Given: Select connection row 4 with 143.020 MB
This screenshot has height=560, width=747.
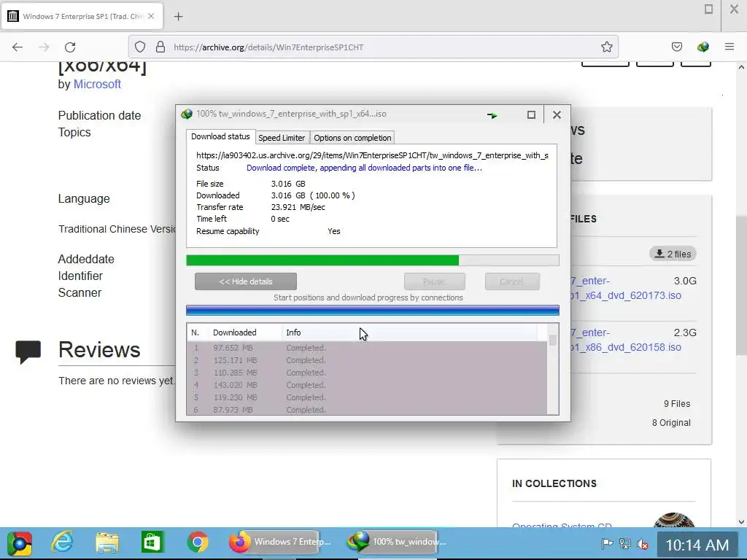Looking at the screenshot, I should click(367, 385).
